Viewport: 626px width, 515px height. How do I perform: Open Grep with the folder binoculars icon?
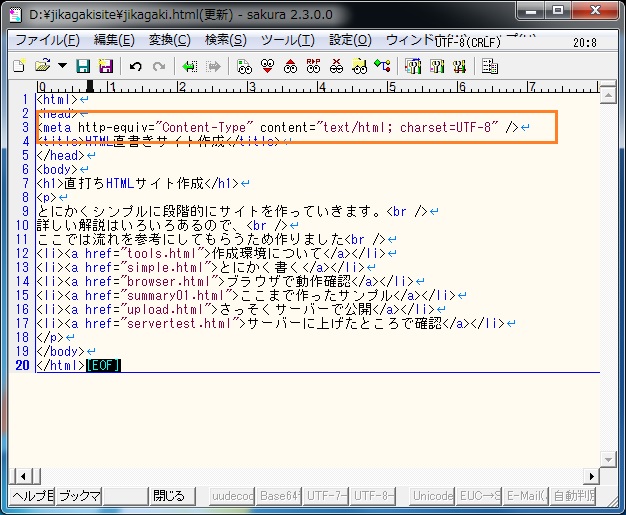click(x=359, y=66)
